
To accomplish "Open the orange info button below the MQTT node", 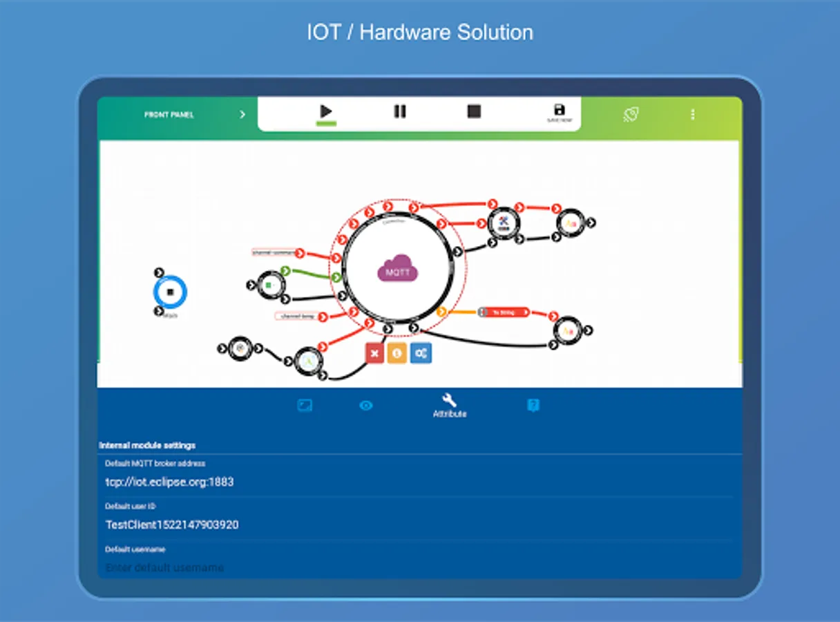I will click(x=397, y=353).
